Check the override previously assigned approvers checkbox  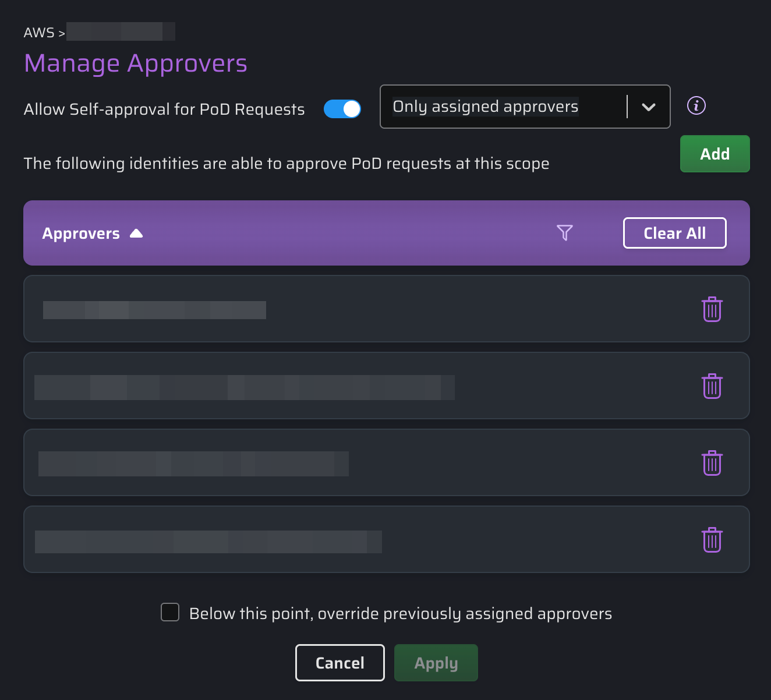pyautogui.click(x=170, y=613)
